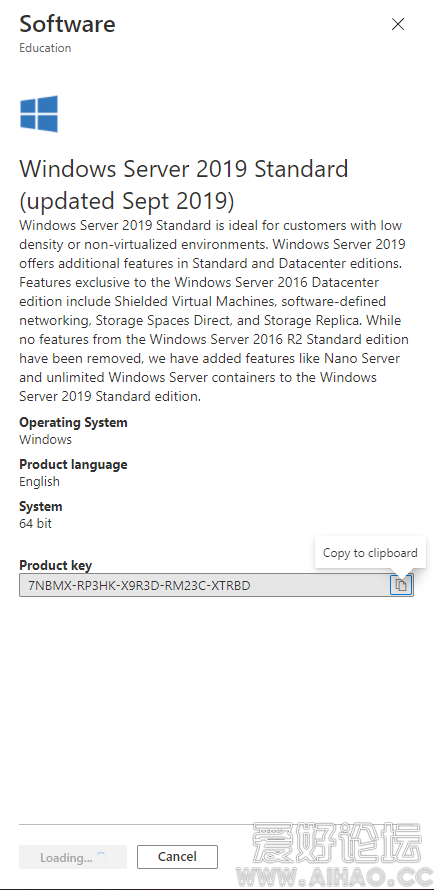Image resolution: width=434 pixels, height=890 pixels.
Task: Select the "English" language value
Action: tap(39, 481)
